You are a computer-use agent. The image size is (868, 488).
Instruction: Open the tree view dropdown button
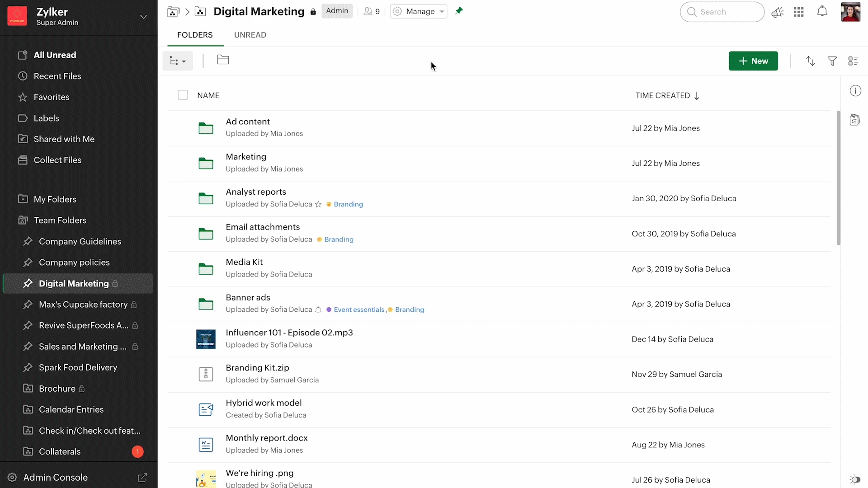178,61
